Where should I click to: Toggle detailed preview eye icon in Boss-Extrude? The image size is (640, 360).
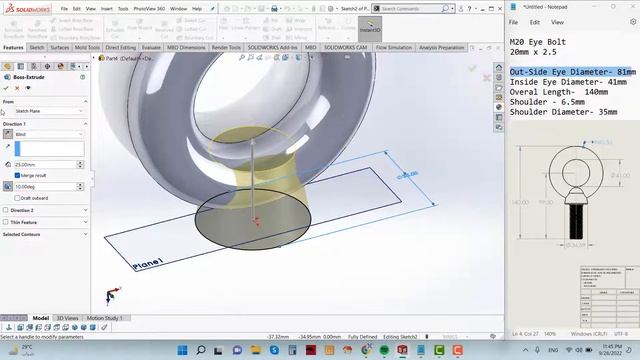(x=28, y=88)
